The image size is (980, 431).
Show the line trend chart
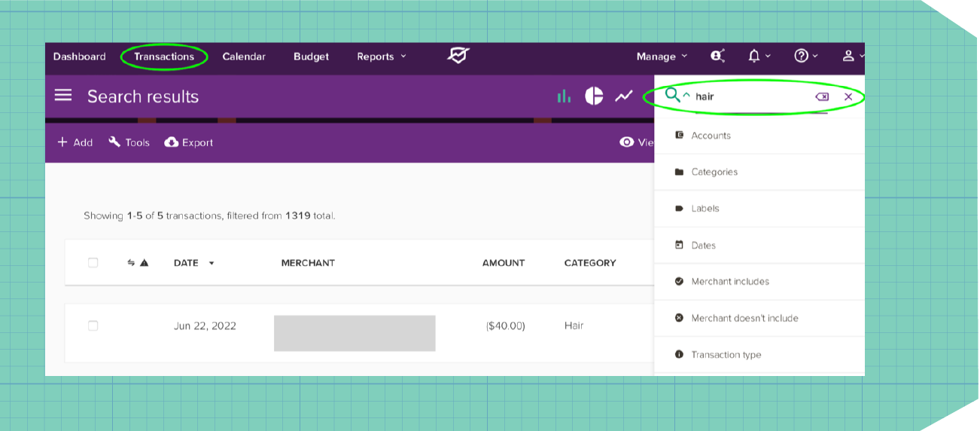[x=623, y=96]
